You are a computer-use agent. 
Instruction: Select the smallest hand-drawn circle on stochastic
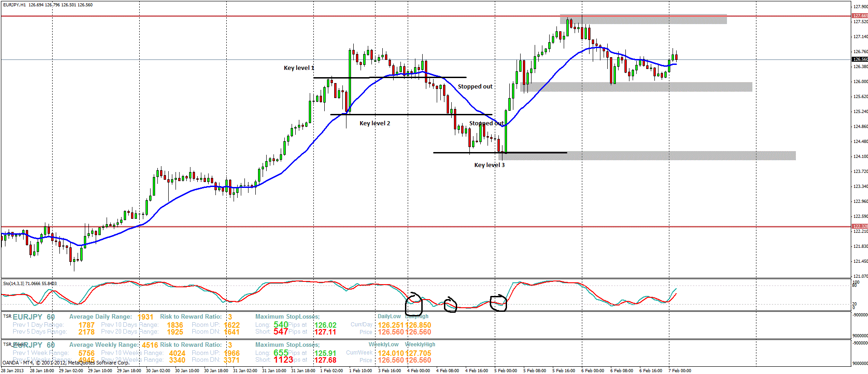(450, 305)
